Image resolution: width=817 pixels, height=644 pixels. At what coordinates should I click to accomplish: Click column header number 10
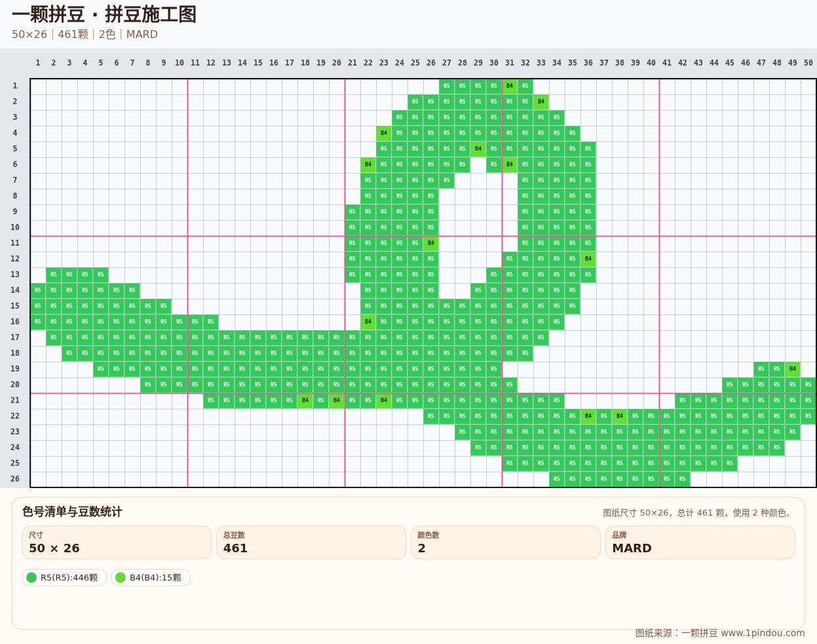[x=180, y=63]
